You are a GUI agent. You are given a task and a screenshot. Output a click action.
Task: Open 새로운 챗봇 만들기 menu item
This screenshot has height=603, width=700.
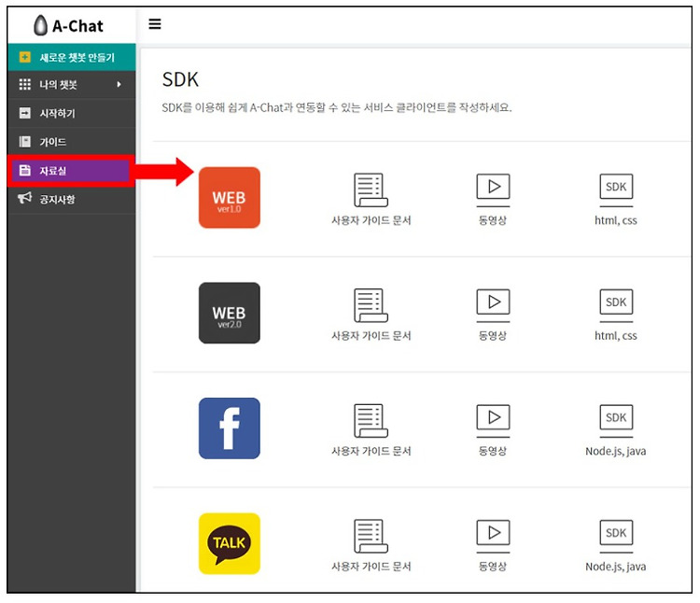click(72, 57)
